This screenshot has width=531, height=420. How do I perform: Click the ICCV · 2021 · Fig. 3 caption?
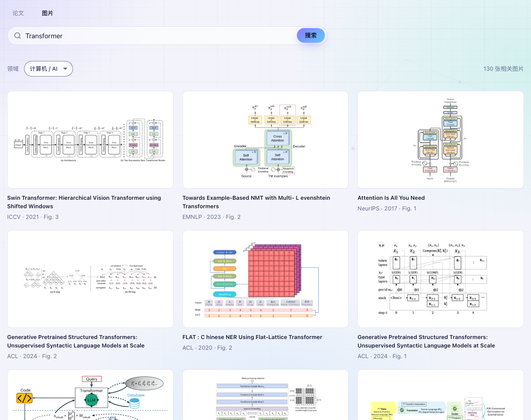[33, 217]
